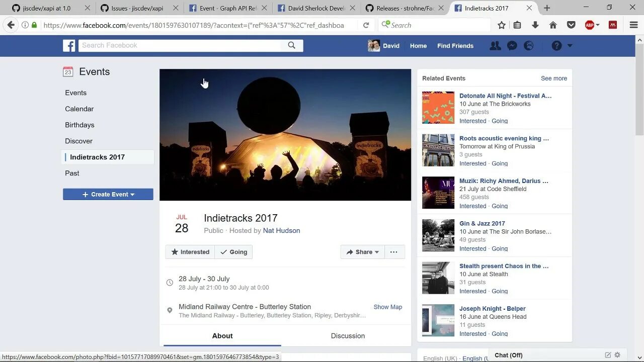Open the browser downloads arrow icon
This screenshot has width=644, height=362.
pyautogui.click(x=535, y=25)
